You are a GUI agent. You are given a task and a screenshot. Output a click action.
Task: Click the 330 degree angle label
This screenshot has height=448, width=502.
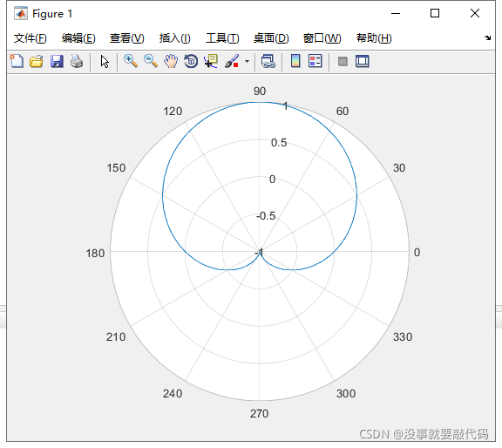tap(403, 337)
